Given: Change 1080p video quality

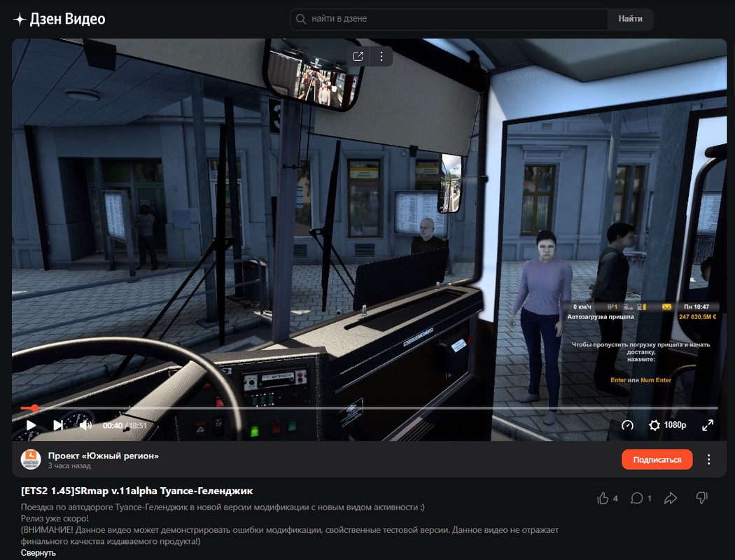Looking at the screenshot, I should click(675, 425).
